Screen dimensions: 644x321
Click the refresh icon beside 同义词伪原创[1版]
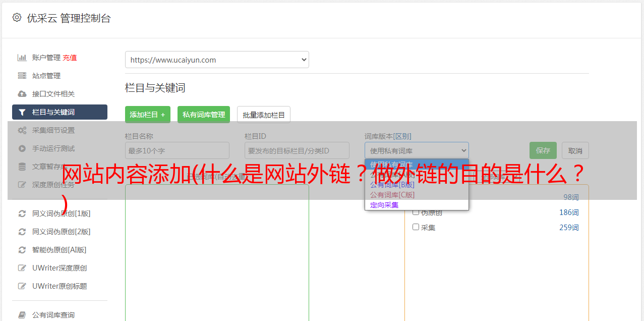click(22, 213)
